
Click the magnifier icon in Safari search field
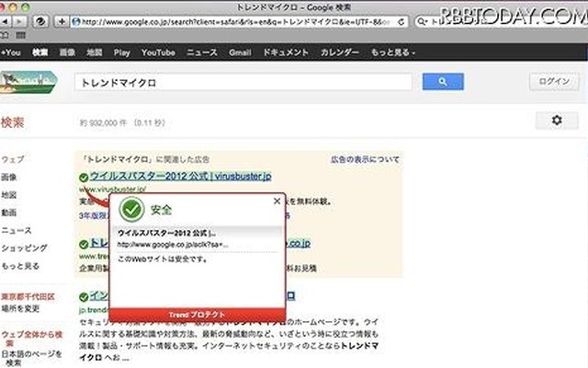[x=422, y=22]
